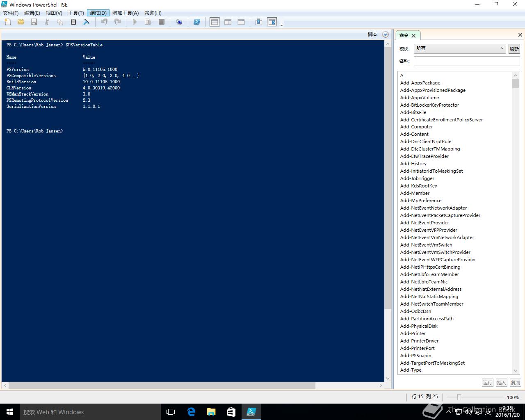Screen dimensions: 525x420
Task: Select Add-BitLockerKeyProtector command
Action: 429,105
